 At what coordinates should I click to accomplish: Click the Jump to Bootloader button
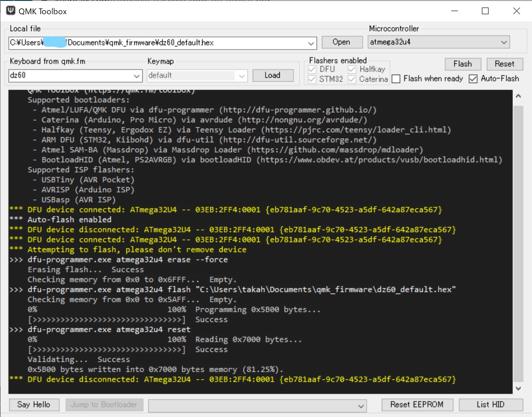(105, 405)
